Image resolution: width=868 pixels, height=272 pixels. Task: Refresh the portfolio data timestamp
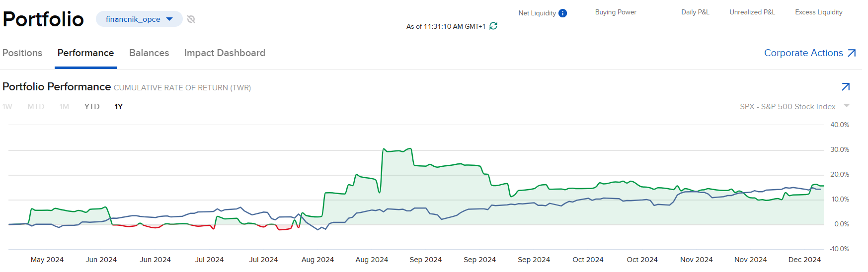[493, 26]
